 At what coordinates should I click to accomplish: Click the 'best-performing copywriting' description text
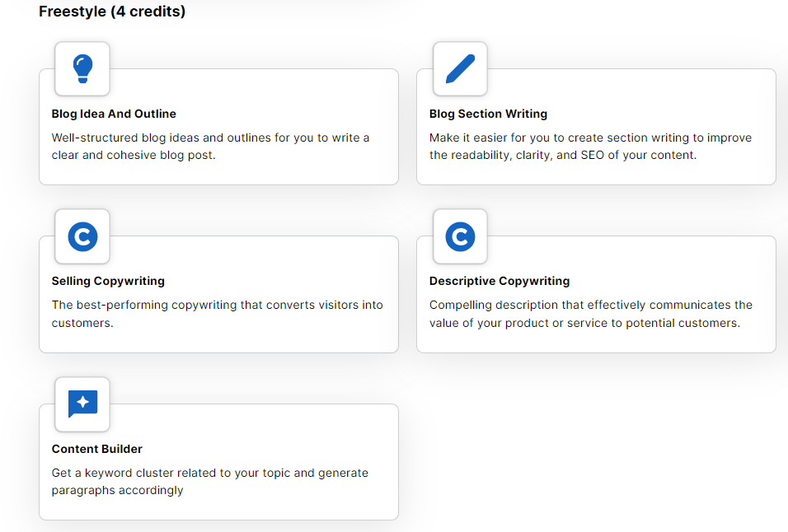217,314
